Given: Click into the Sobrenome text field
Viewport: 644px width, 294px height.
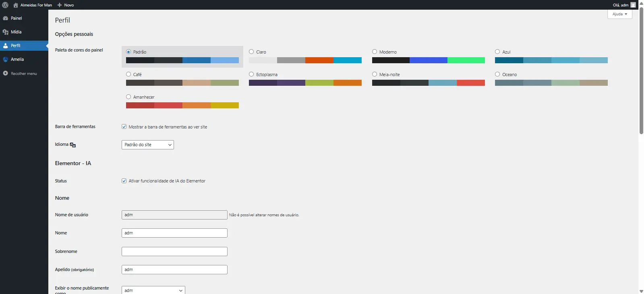Looking at the screenshot, I should click(174, 251).
